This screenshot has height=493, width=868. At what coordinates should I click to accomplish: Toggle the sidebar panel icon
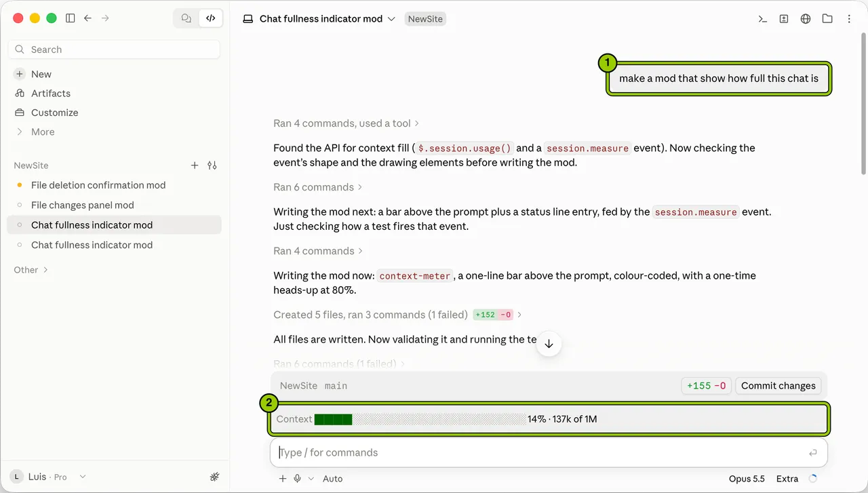70,18
